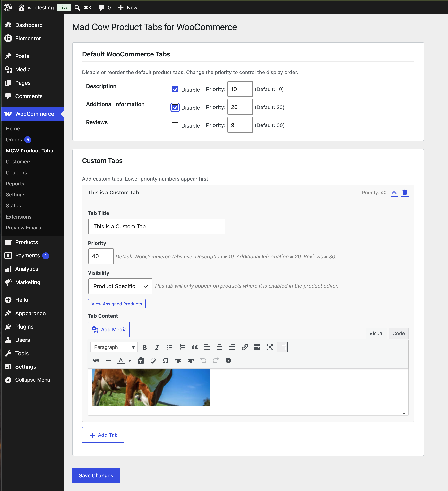
Task: Open WooCommerce Coupons link
Action: [x=16, y=173]
